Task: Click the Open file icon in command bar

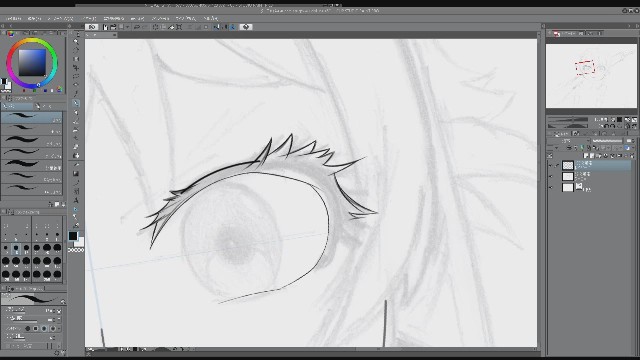Action: (113, 27)
